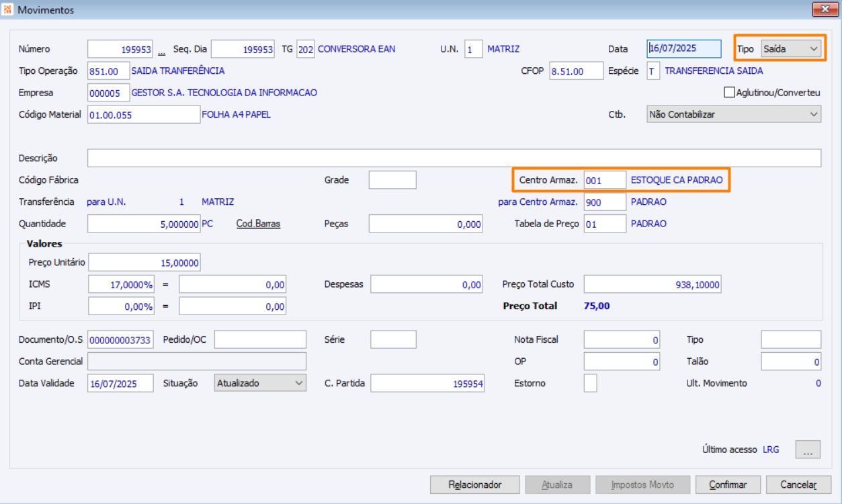Viewport: 842px width, 504px height.
Task: Click the Seq. Dia input field
Action: (x=243, y=49)
